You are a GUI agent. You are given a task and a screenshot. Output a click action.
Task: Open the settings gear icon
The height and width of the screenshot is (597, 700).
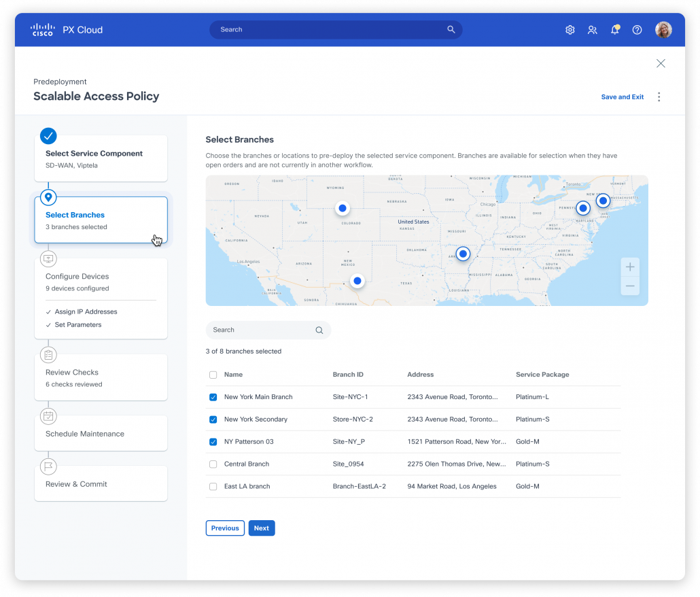(570, 30)
